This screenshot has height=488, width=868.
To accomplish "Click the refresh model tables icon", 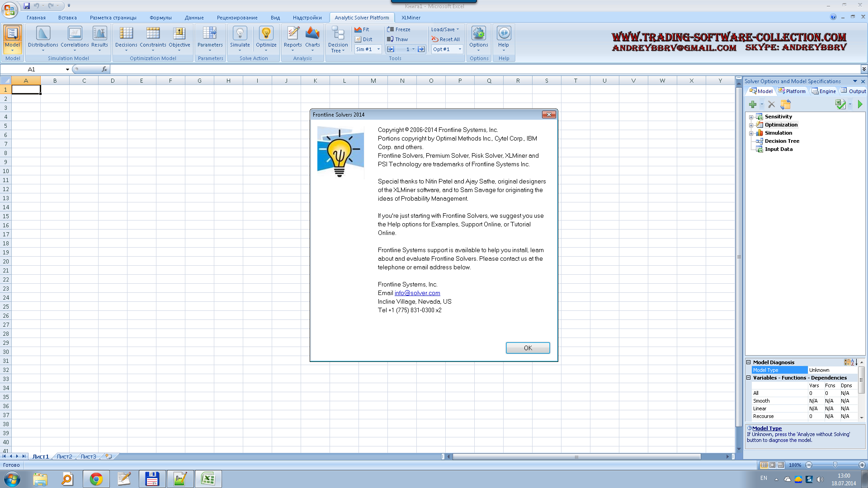I will (x=785, y=104).
